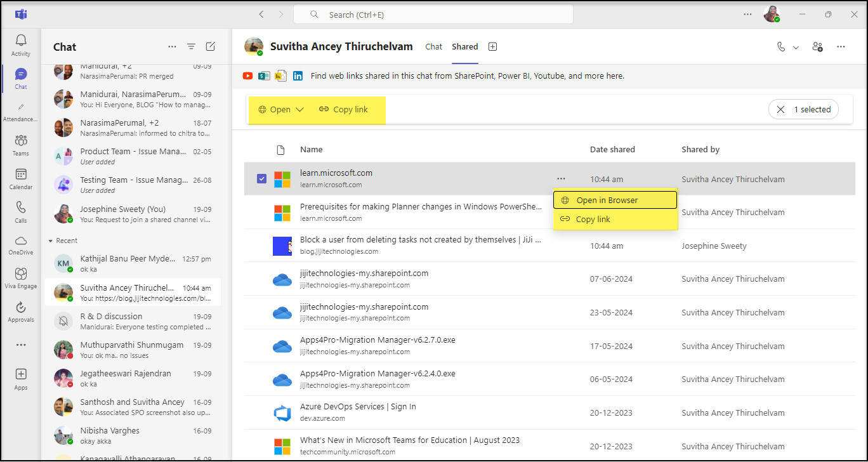Add a tab with plus icon
Image resolution: width=868 pixels, height=462 pixels.
tap(492, 46)
